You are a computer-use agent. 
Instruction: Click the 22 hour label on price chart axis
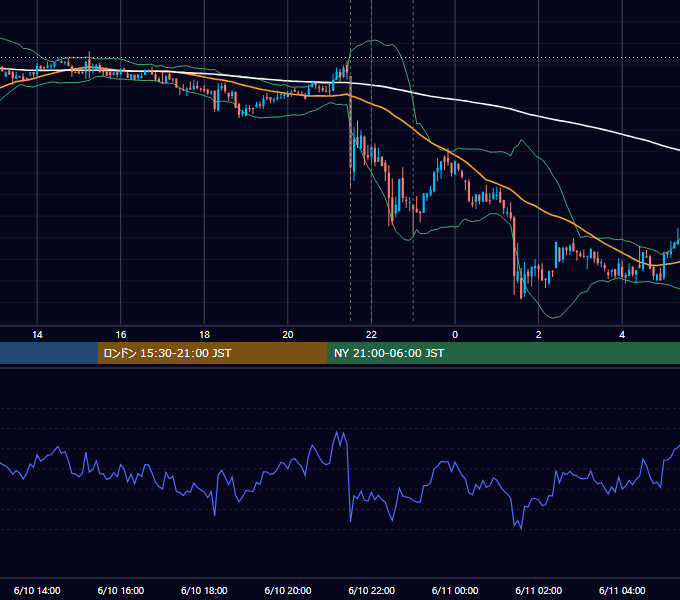pyautogui.click(x=371, y=335)
